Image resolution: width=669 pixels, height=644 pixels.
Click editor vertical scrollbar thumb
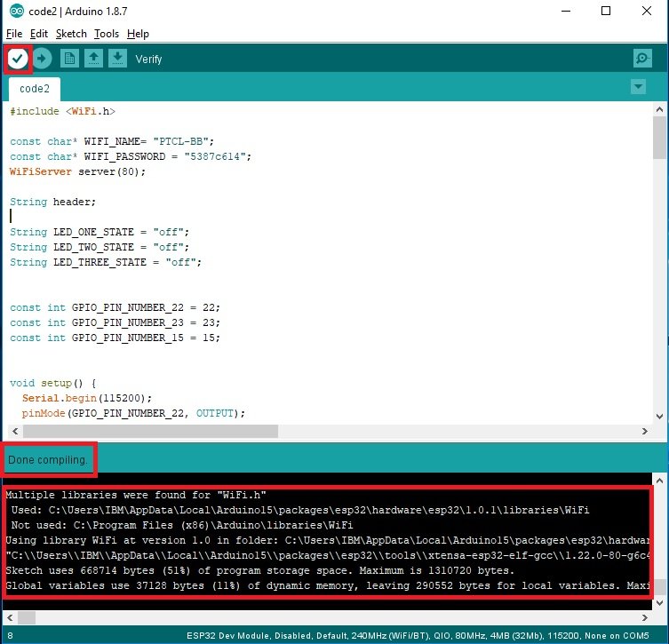[x=659, y=138]
